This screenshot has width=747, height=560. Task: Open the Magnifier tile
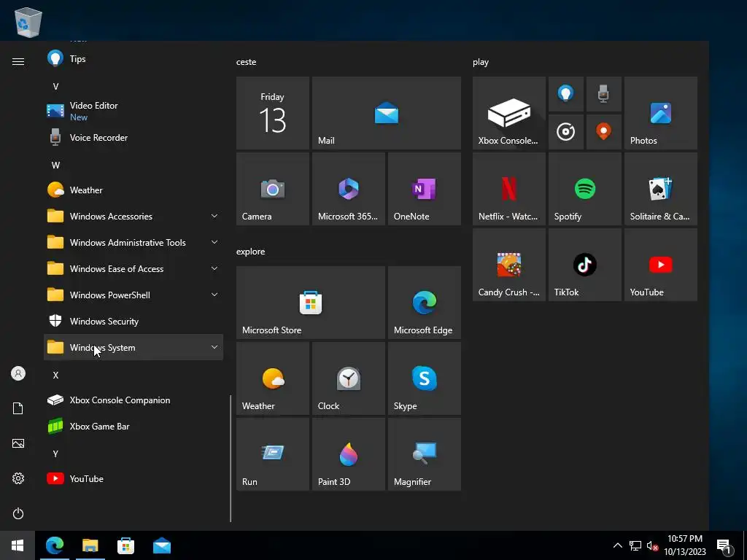425,454
